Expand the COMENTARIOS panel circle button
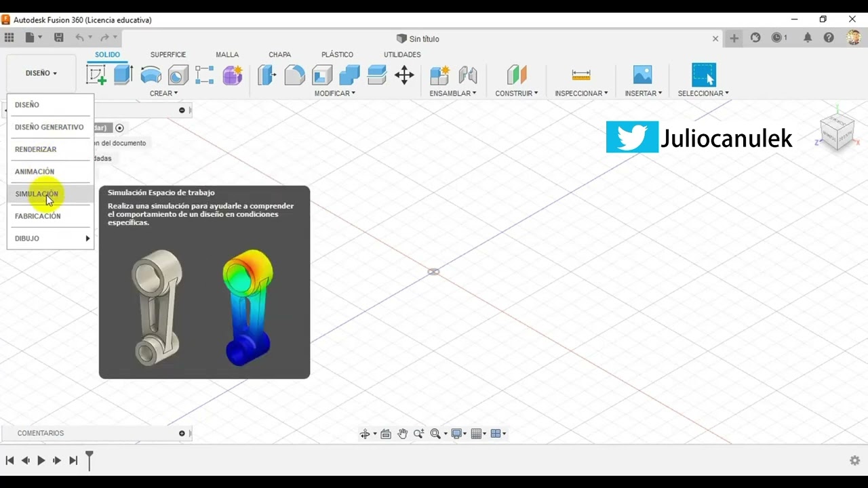This screenshot has width=868, height=488. tap(182, 433)
